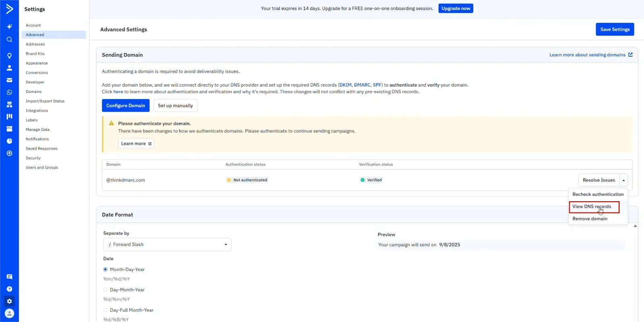This screenshot has height=322, width=644.
Task: Open the help question mark icon
Action: tap(9, 289)
